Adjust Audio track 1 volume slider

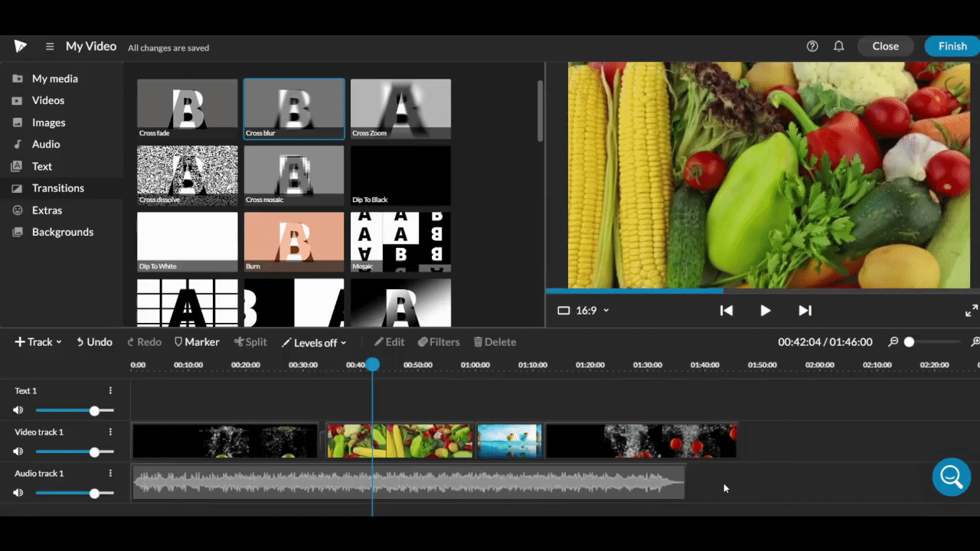point(75,494)
